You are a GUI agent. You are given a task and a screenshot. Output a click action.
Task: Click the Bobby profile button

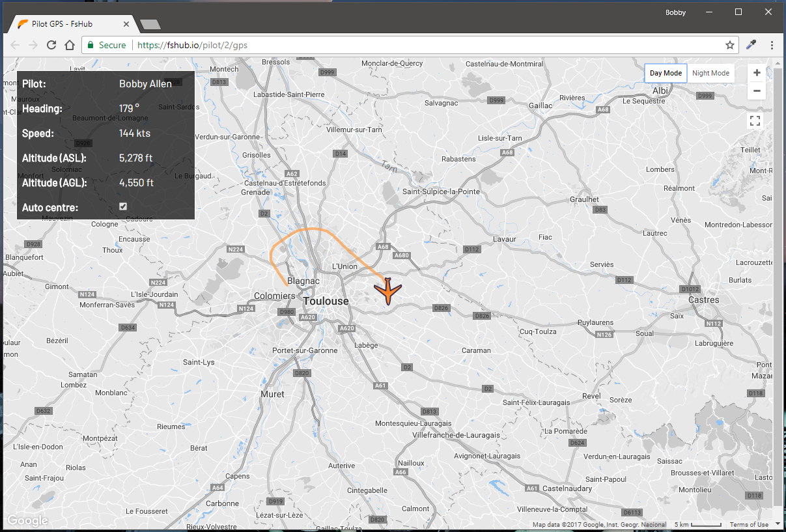click(675, 12)
